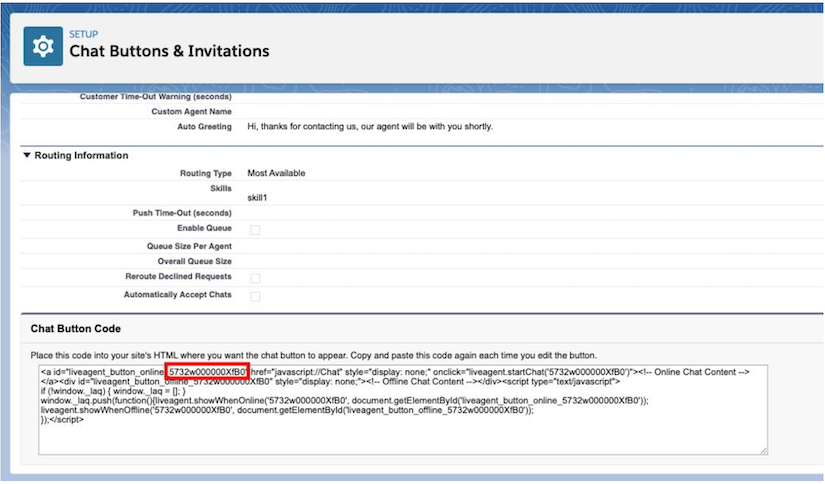Click the liveagent.showWhenOffline code line

click(287, 410)
